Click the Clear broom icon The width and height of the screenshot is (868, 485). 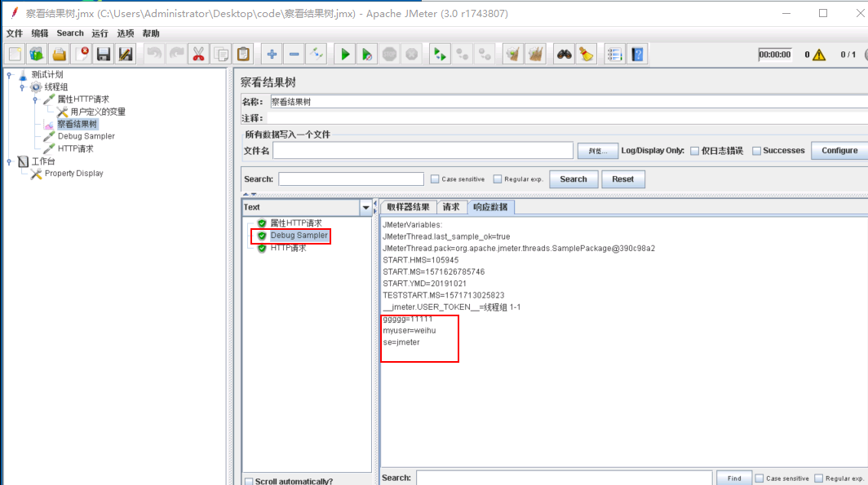[x=513, y=54]
